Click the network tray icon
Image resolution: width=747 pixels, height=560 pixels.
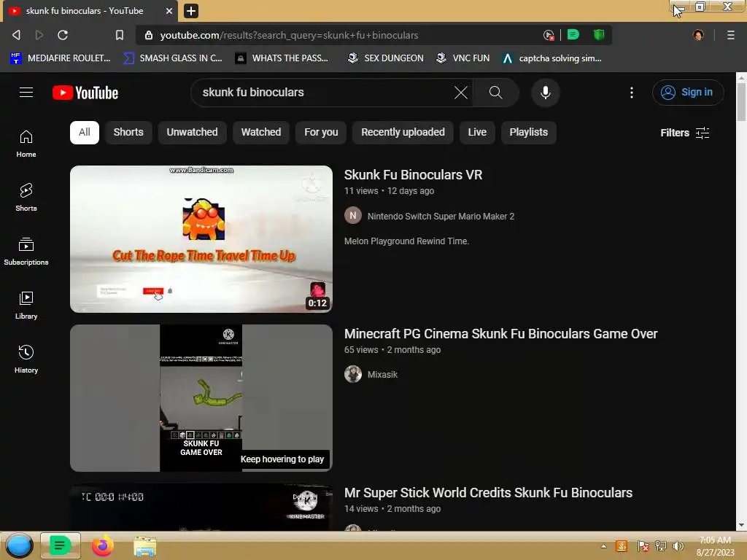pyautogui.click(x=661, y=546)
